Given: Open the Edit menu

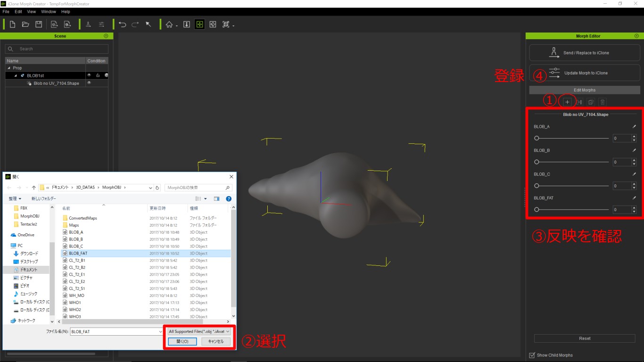Looking at the screenshot, I should click(x=18, y=11).
